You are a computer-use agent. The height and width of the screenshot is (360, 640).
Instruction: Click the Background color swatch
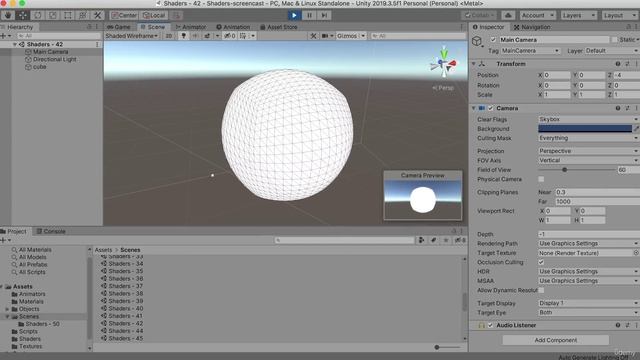pos(585,129)
